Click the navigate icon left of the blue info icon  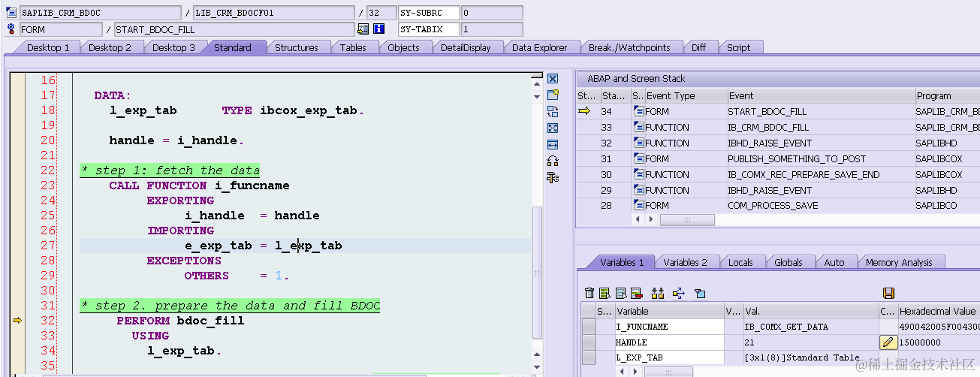[x=363, y=29]
